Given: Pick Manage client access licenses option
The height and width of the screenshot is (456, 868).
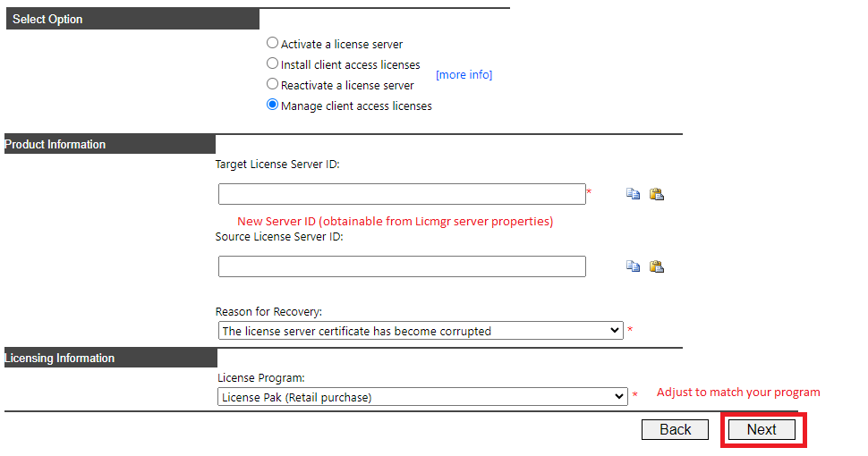Looking at the screenshot, I should tap(272, 104).
